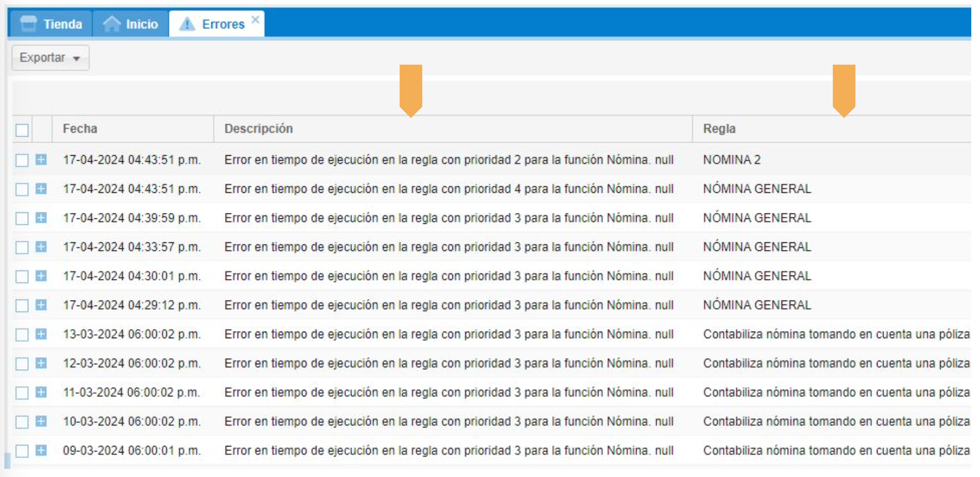Select checkbox for 13-03-2024 06:00:02 p.m. row
980x477 pixels.
point(22,334)
